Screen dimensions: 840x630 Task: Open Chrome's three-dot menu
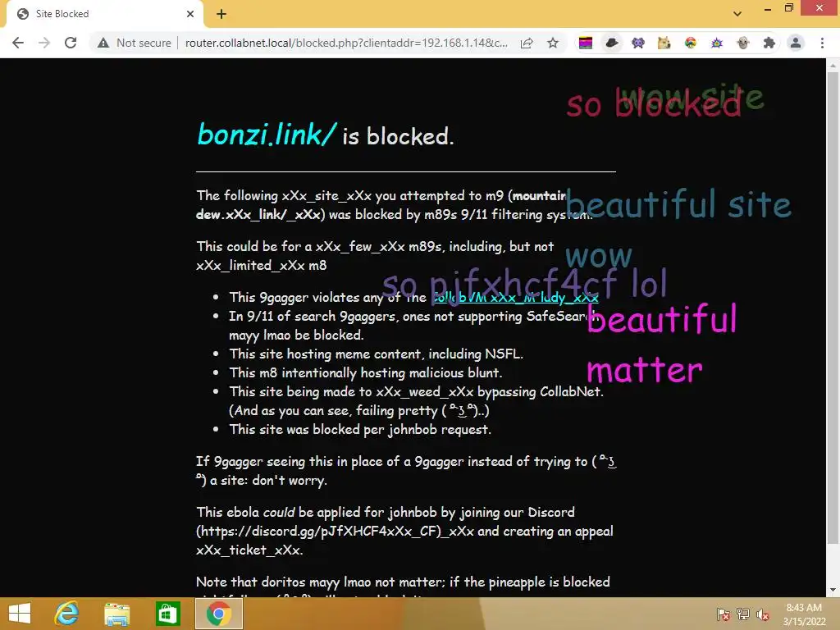822,43
